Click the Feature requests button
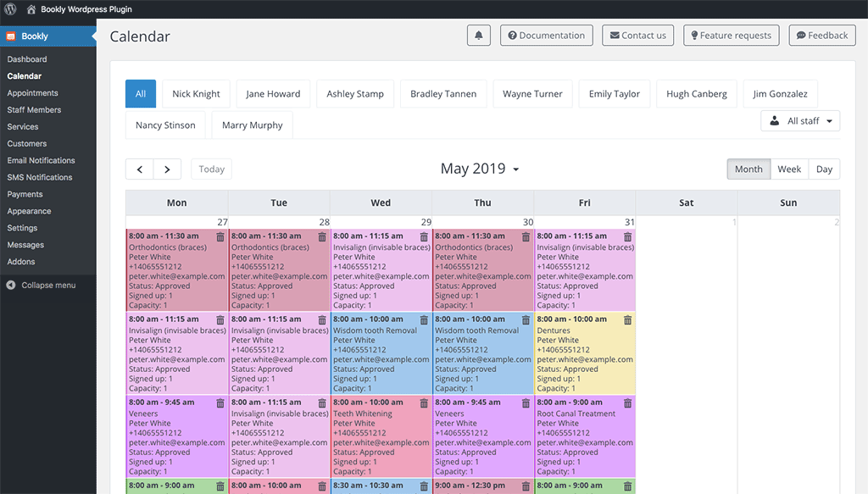 732,36
